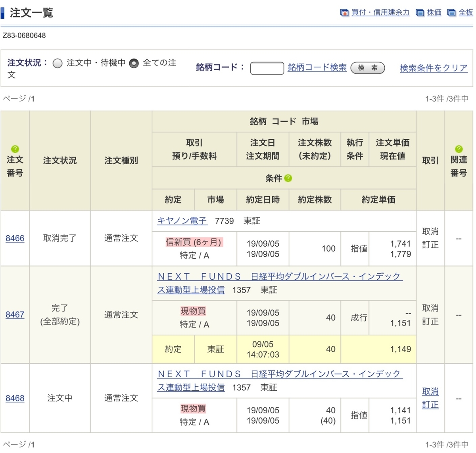Open the 全板 link
This screenshot has height=453, width=476.
[466, 13]
